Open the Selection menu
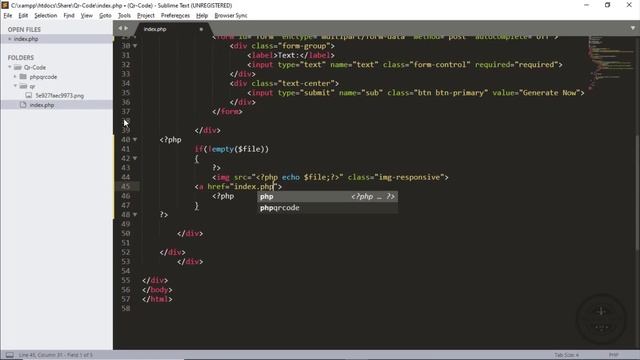This screenshot has height=360, width=640. (x=45, y=16)
